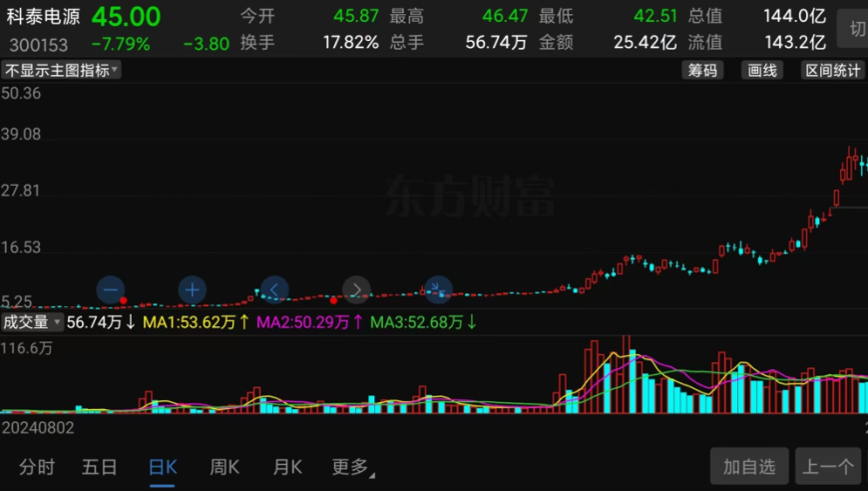The height and width of the screenshot is (491, 868).
Task: Click the low price 42.51
Action: point(655,16)
